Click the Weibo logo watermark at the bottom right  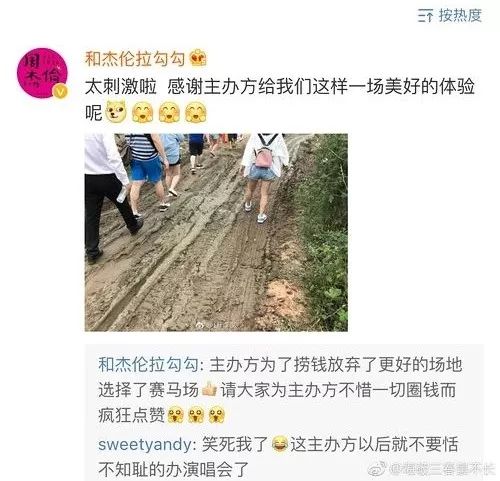coord(377,469)
